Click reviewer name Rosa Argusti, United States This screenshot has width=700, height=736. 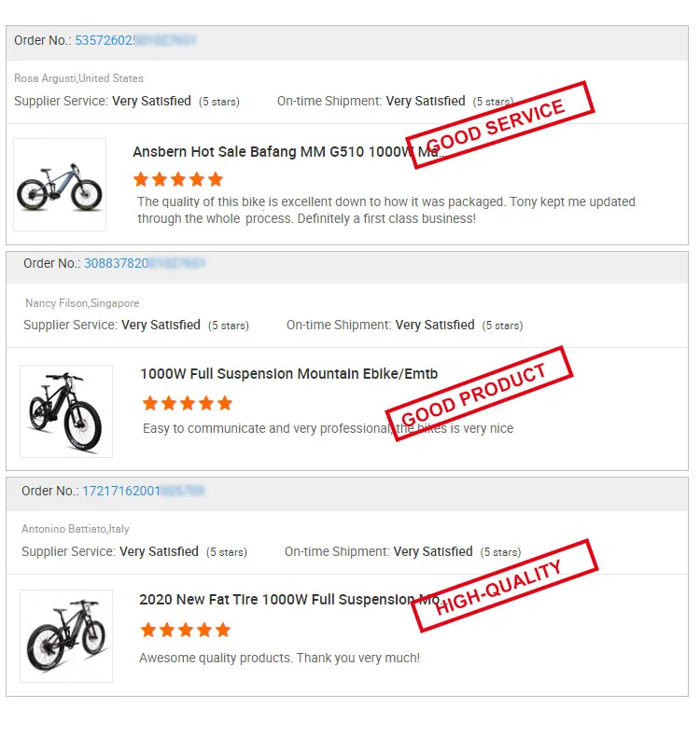[x=78, y=78]
